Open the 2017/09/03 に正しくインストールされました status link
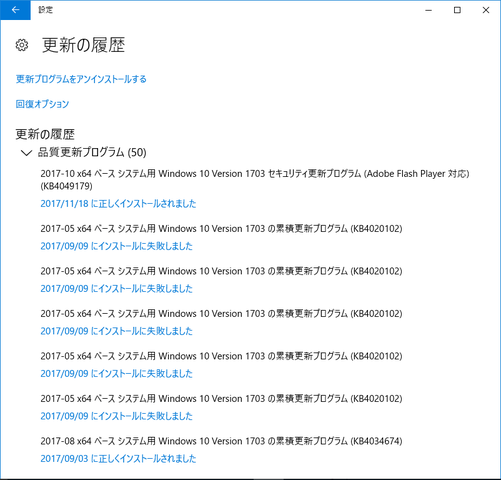501x480 pixels. 118,459
